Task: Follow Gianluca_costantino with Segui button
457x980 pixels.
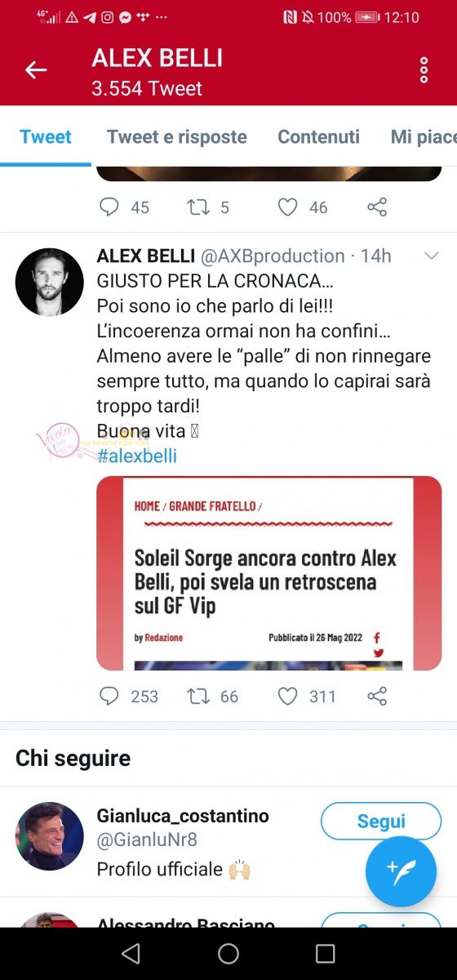Action: click(381, 821)
